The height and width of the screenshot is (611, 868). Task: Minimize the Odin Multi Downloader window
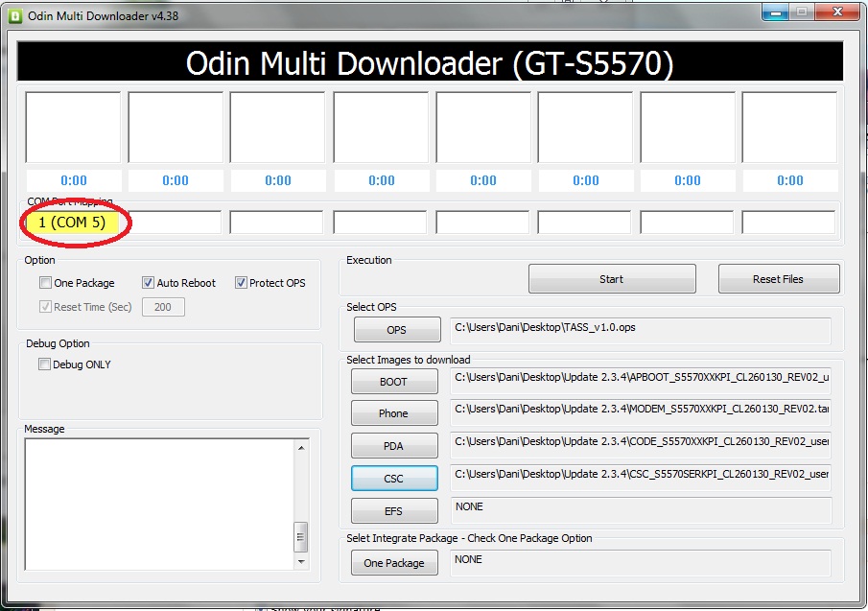(776, 12)
